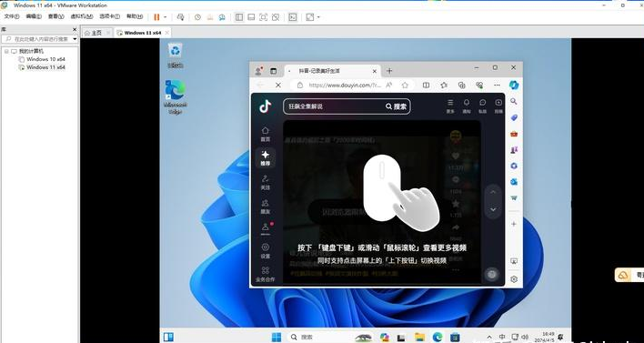Open Edge settings and more menu
The height and width of the screenshot is (343, 644).
click(x=497, y=85)
